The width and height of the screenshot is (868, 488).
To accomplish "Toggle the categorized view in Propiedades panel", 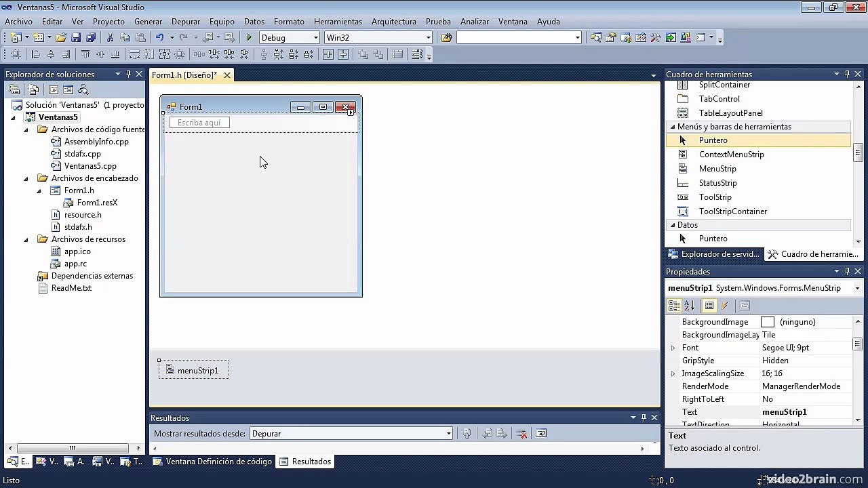I will tap(674, 306).
